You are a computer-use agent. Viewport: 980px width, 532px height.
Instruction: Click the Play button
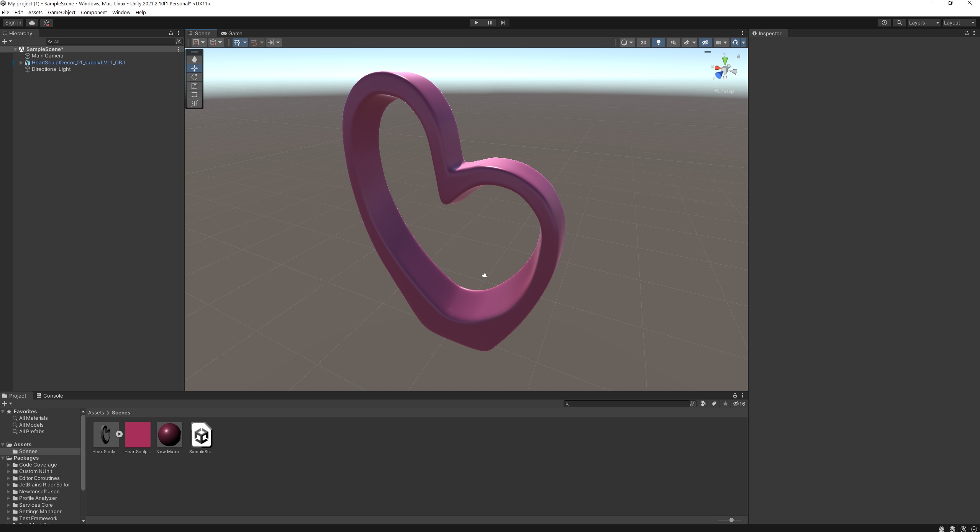[x=476, y=23]
